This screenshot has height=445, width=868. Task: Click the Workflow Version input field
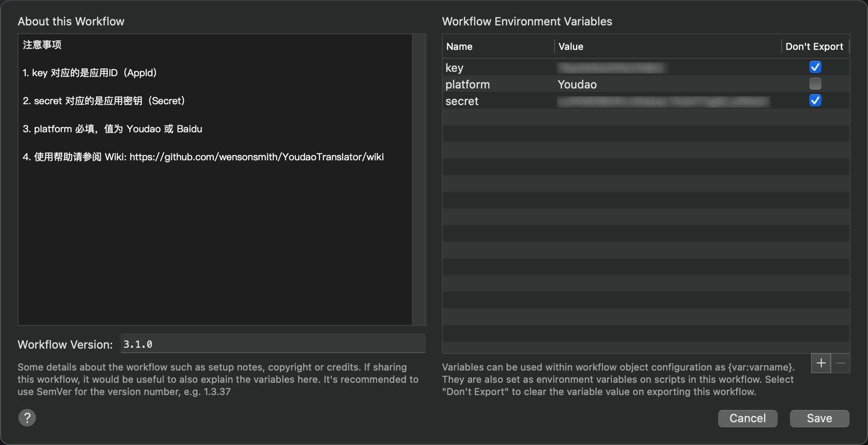coord(273,344)
